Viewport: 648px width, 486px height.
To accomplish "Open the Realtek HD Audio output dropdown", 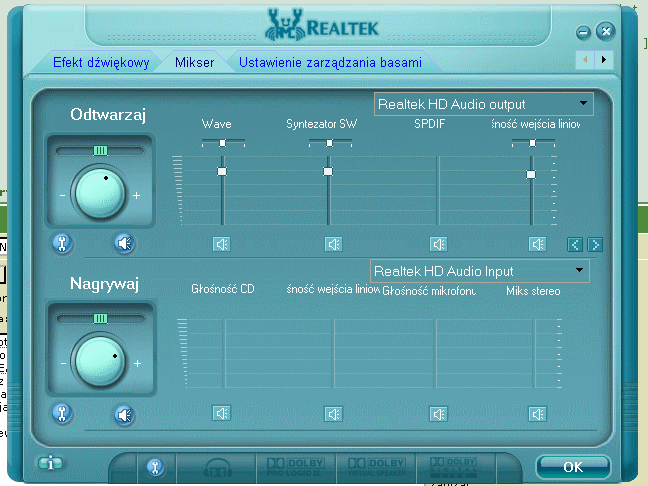I will tap(484, 104).
